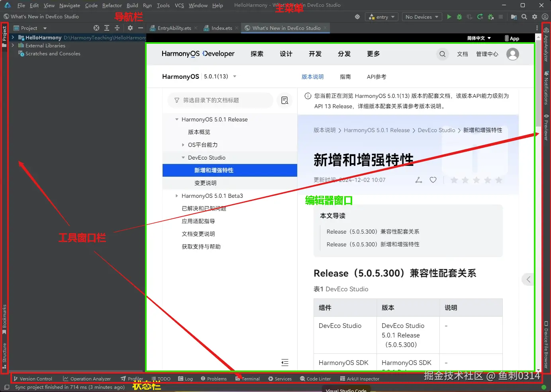Screen dimensions: 551x392
Task: Open ArkUI Inspector tool window
Action: pos(359,379)
